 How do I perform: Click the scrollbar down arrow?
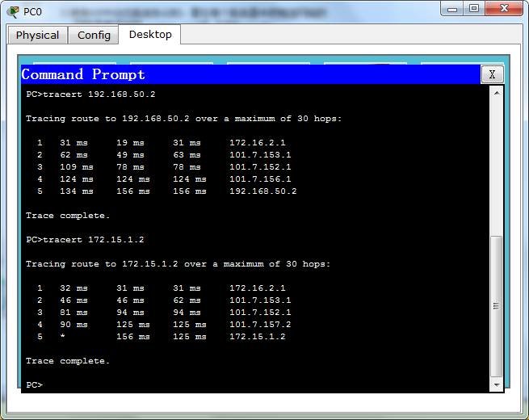click(x=497, y=385)
